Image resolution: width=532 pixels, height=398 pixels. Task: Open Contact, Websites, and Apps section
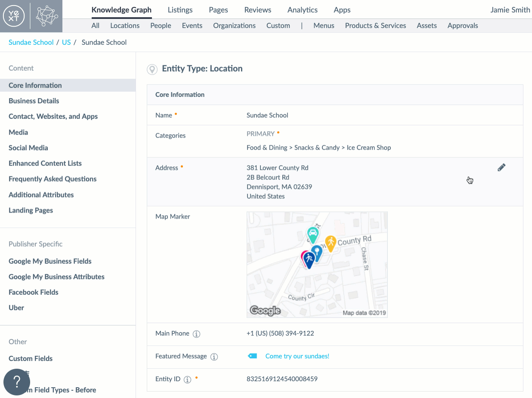(x=53, y=116)
